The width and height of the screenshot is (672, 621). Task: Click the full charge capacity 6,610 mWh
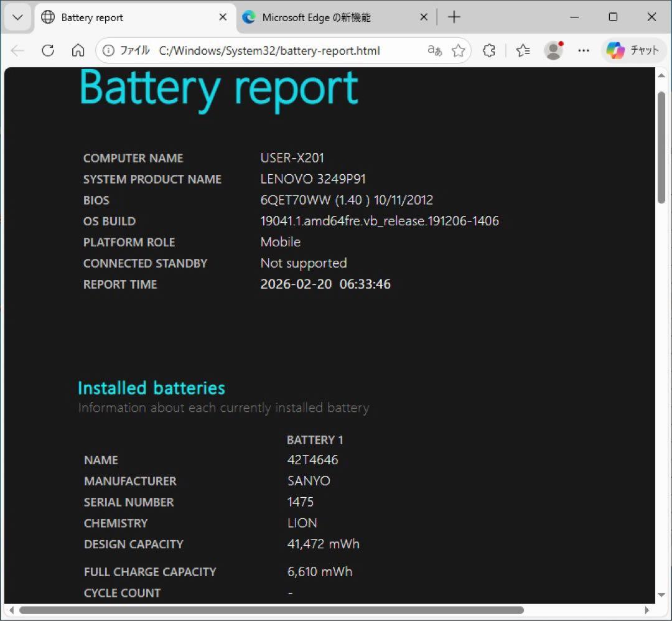[x=320, y=572]
